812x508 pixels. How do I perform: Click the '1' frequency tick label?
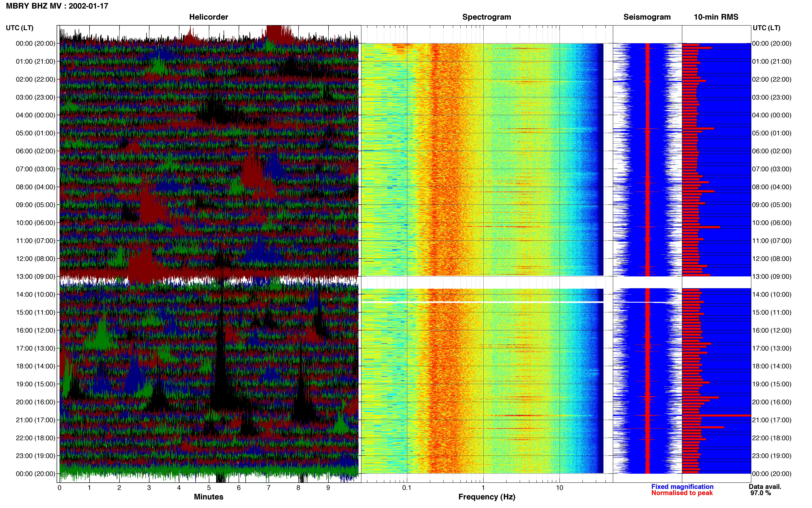pos(483,488)
